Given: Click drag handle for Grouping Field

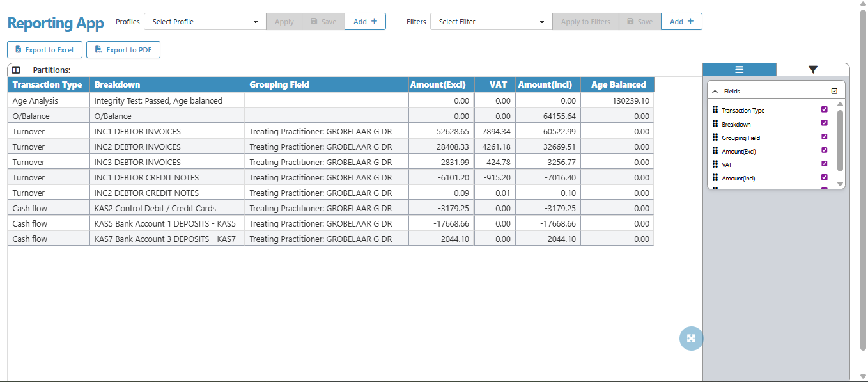Looking at the screenshot, I should [715, 138].
